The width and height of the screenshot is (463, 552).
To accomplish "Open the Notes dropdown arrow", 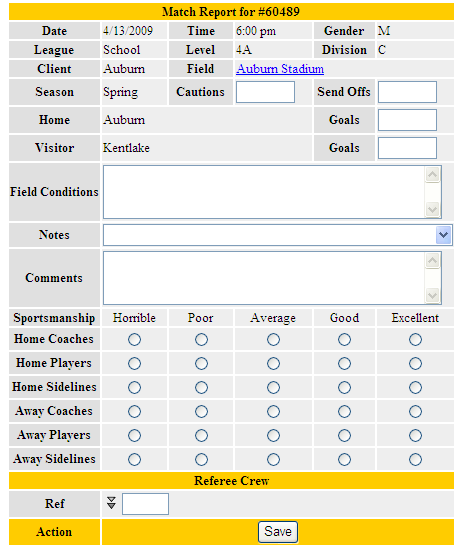I will pos(443,235).
